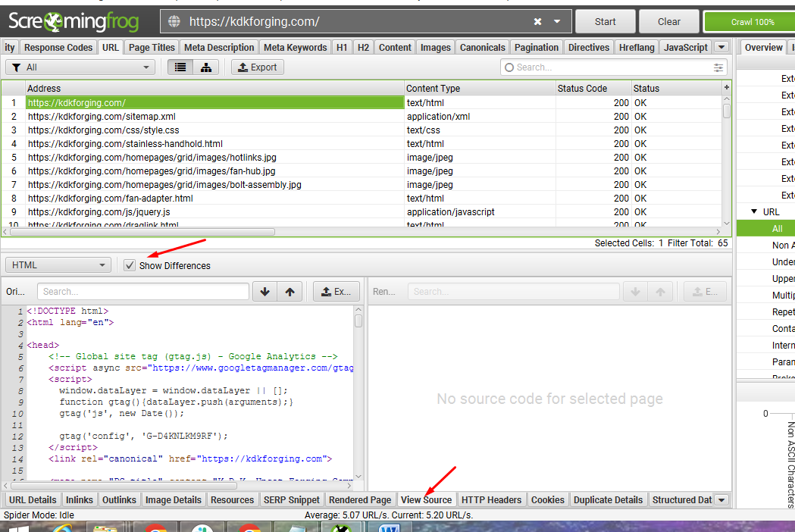Screen dimensions: 795x532
Task: Sort by the Address column header
Action: [214, 88]
